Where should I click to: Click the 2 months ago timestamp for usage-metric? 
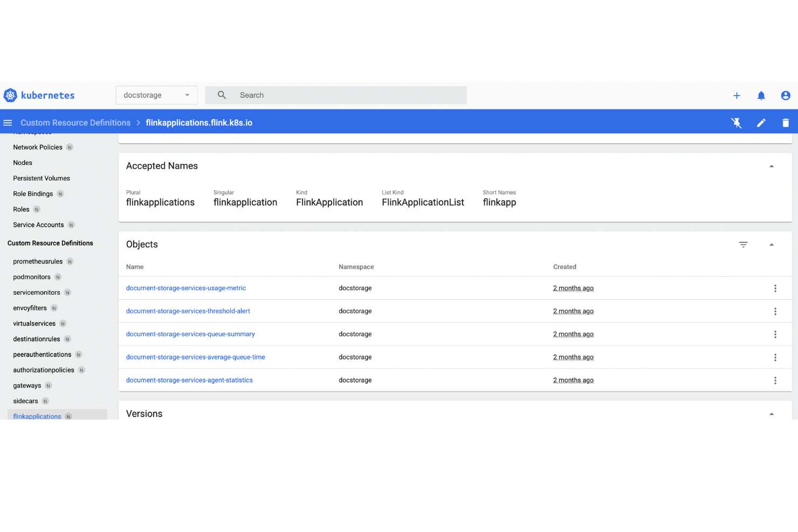click(573, 288)
